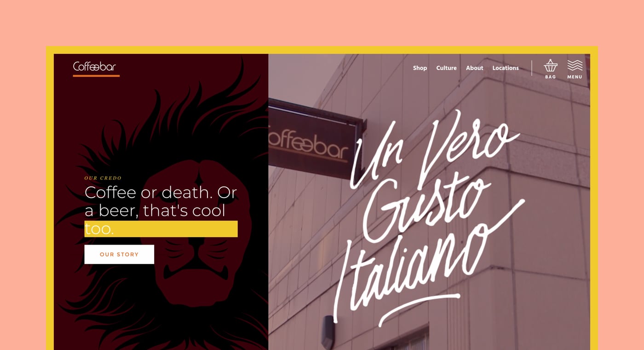Click the pink outer background
This screenshot has width=644, height=350.
tap(322, 23)
